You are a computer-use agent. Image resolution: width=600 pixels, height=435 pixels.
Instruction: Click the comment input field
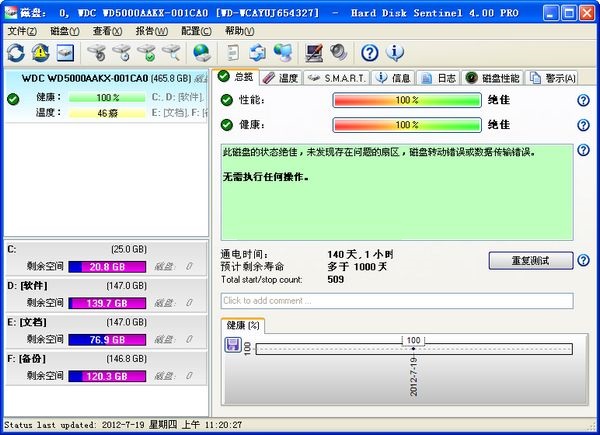(x=396, y=301)
